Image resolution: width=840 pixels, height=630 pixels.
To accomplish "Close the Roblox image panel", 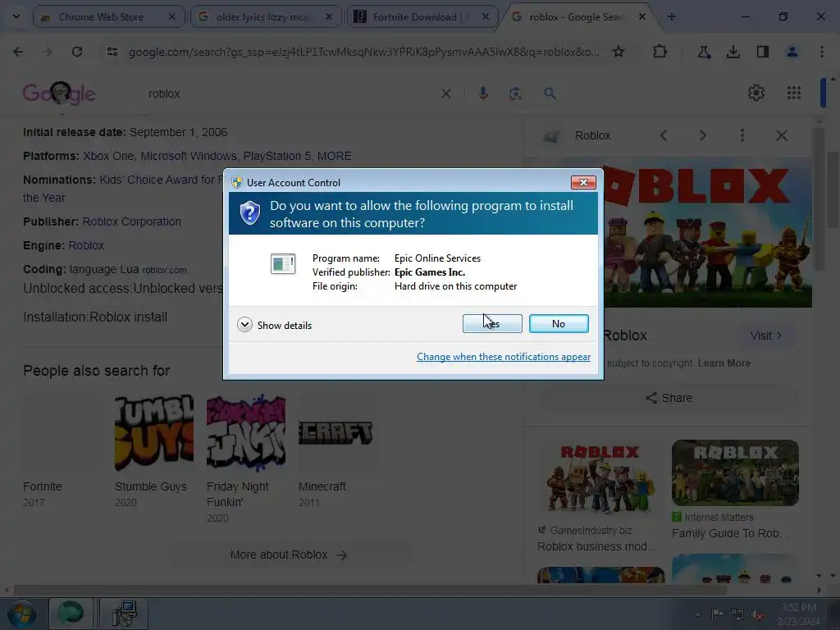I will point(782,135).
